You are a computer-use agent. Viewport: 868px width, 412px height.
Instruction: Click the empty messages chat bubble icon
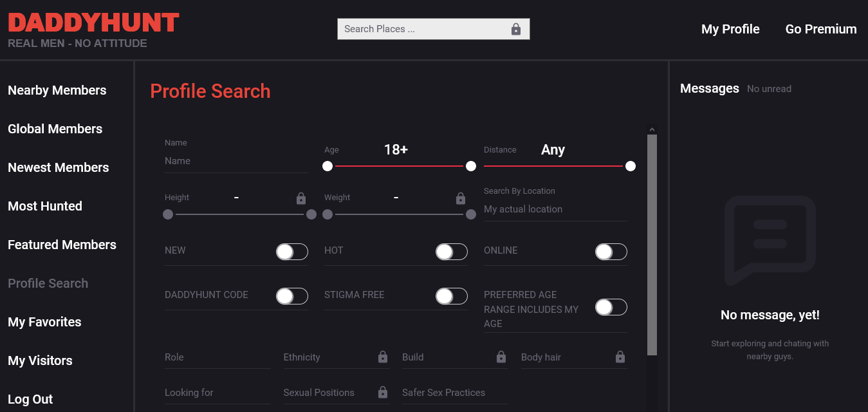[770, 240]
